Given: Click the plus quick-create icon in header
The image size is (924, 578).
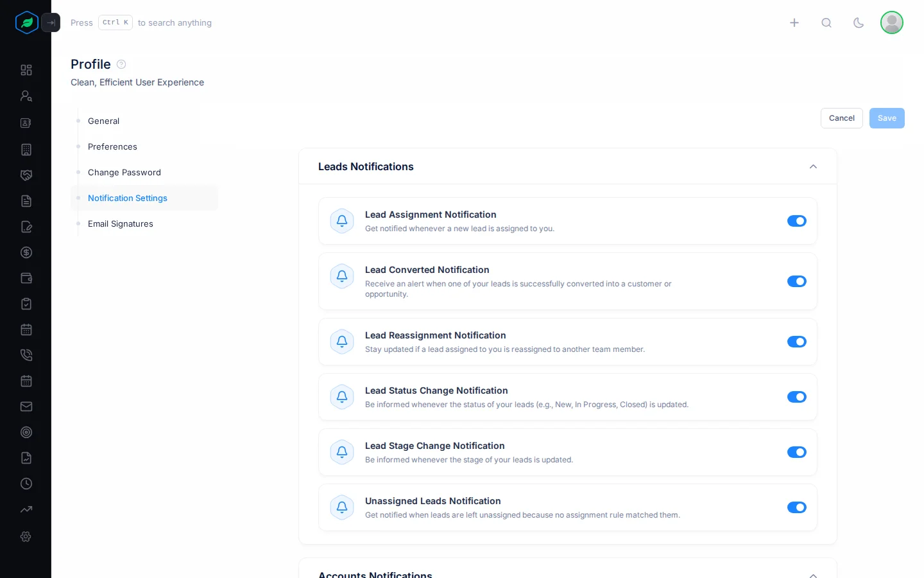Looking at the screenshot, I should pos(794,22).
